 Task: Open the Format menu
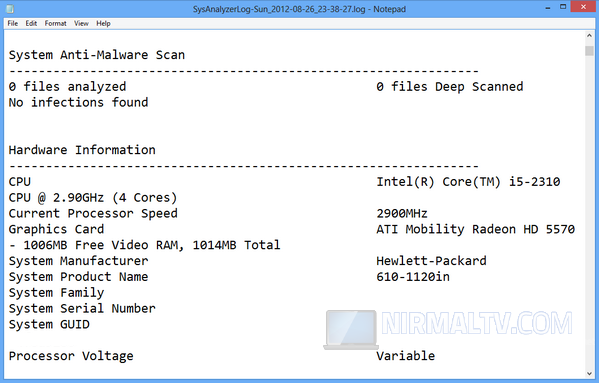55,23
